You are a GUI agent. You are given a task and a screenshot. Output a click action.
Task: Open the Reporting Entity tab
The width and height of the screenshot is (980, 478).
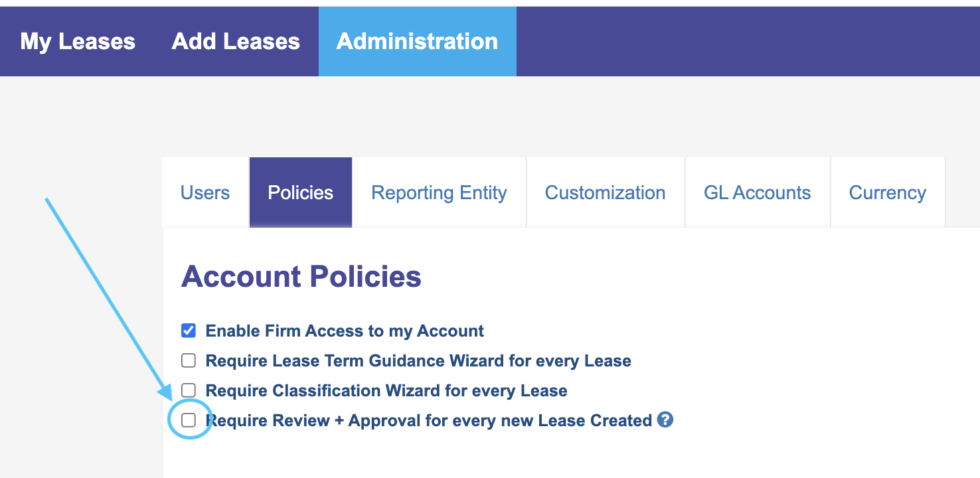[439, 193]
